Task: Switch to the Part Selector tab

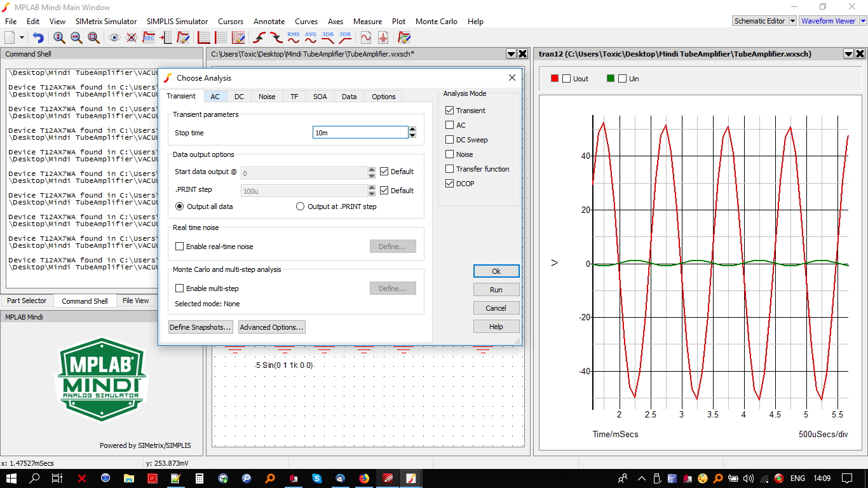Action: [27, 301]
